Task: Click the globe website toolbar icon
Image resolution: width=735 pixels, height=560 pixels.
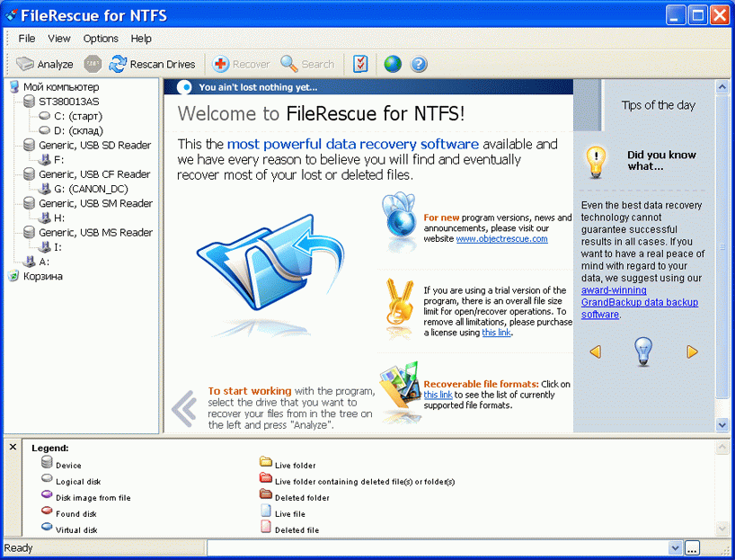Action: pos(393,64)
